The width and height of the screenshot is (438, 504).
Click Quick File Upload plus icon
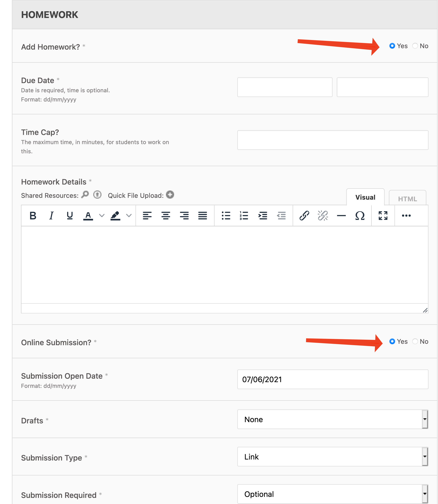(x=170, y=195)
